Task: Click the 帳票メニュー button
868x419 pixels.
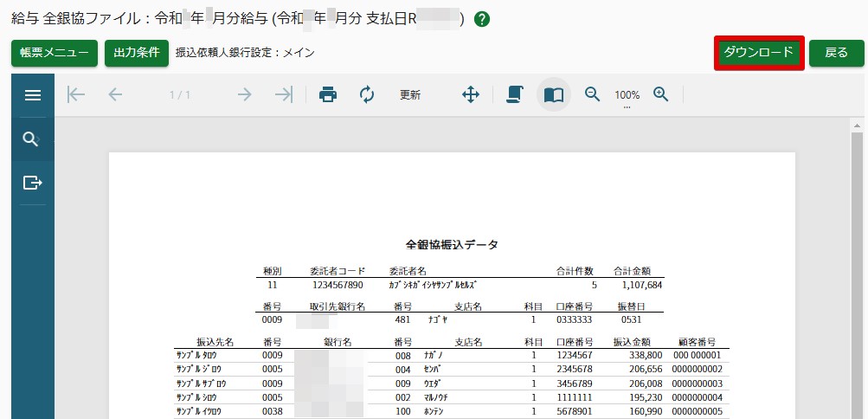Action: tap(55, 53)
